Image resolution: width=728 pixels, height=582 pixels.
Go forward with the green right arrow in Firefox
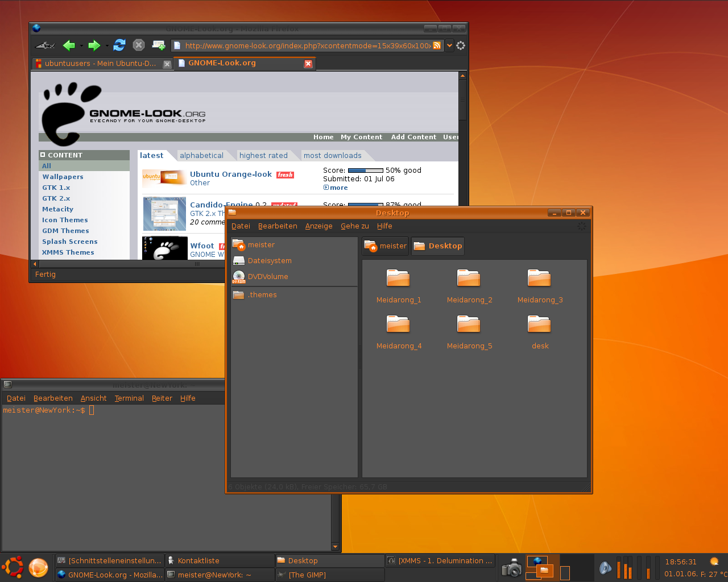pyautogui.click(x=94, y=45)
